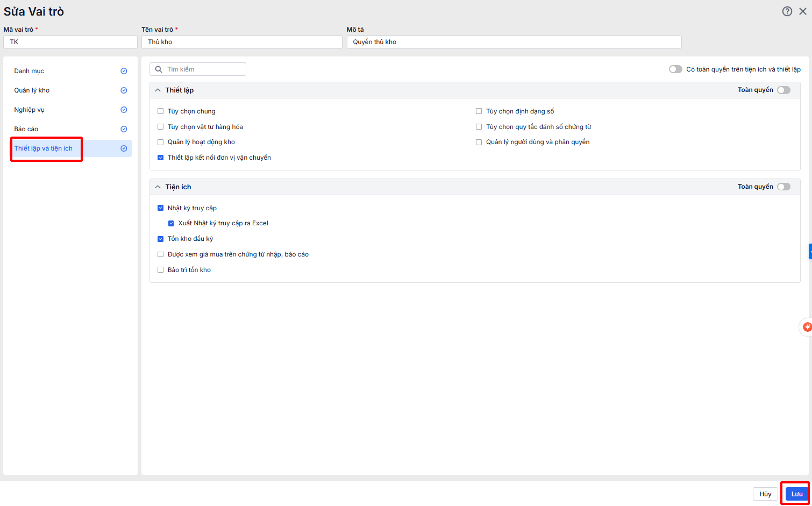
Task: Click the search magnifier icon
Action: coord(159,69)
